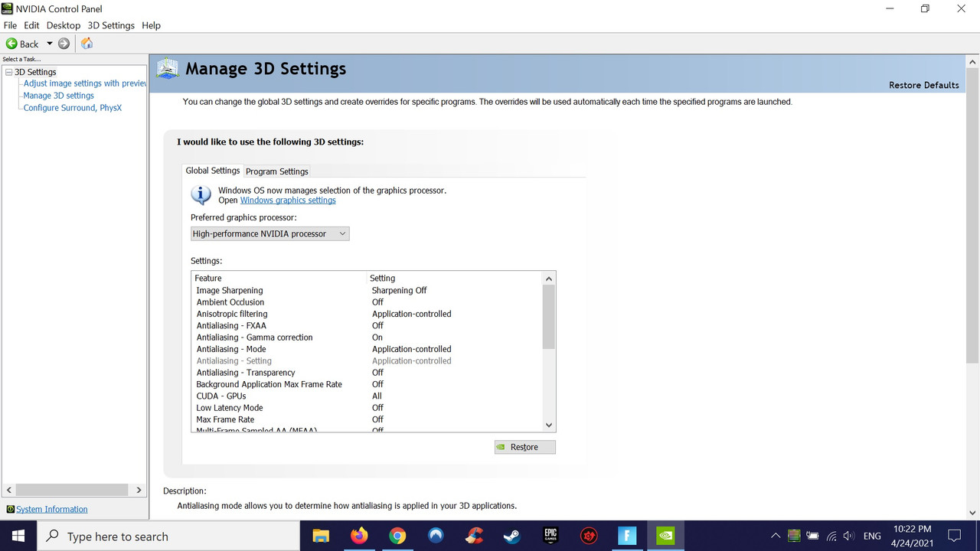Open the red circular app in taskbar
Viewport: 980px width, 551px height.
(588, 536)
